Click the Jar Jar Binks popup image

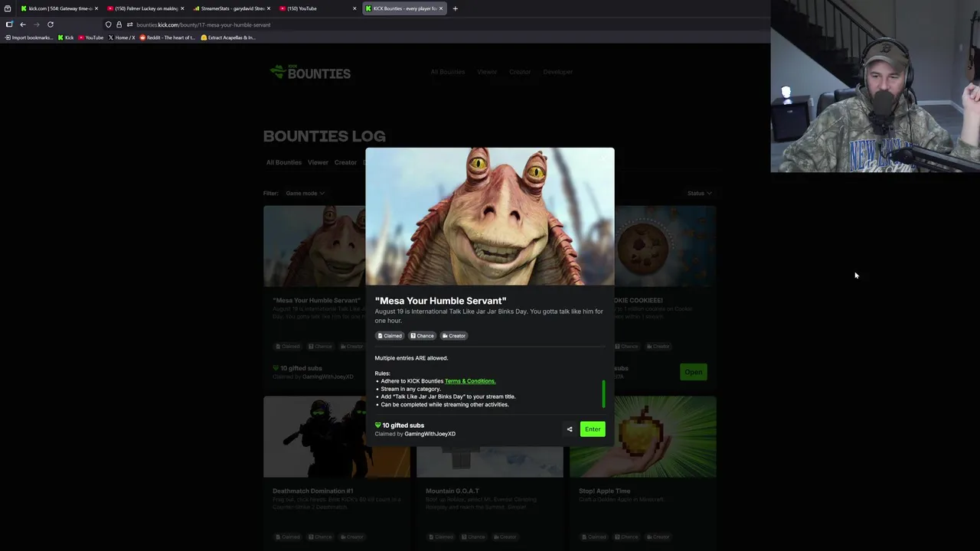490,217
